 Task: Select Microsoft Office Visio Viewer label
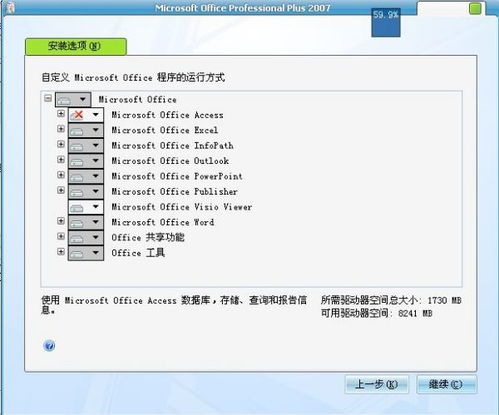182,207
